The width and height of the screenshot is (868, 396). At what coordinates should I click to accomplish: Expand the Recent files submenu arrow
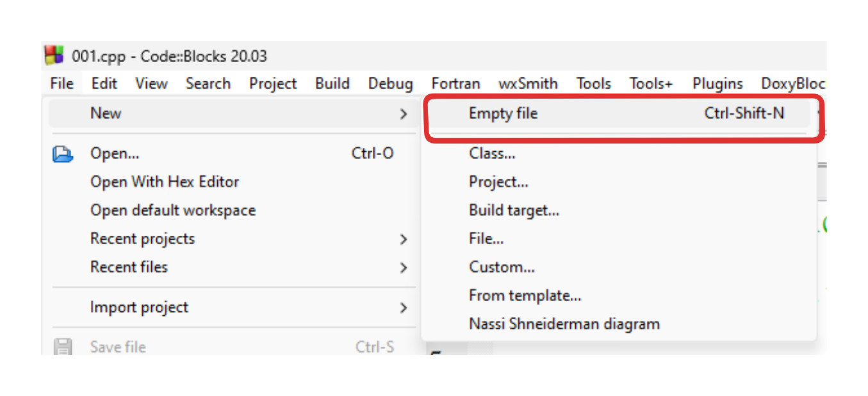(x=404, y=267)
